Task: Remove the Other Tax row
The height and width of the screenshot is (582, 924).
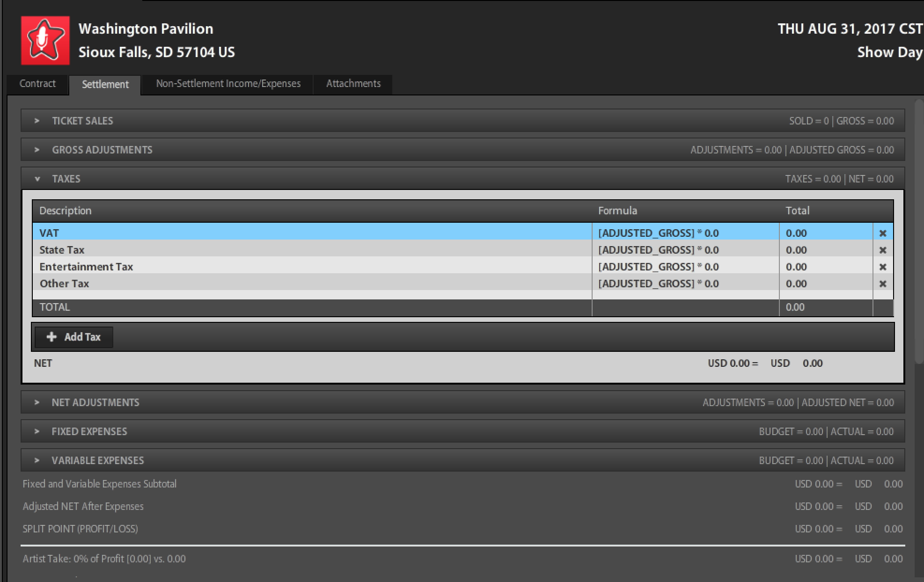Action: coord(883,284)
